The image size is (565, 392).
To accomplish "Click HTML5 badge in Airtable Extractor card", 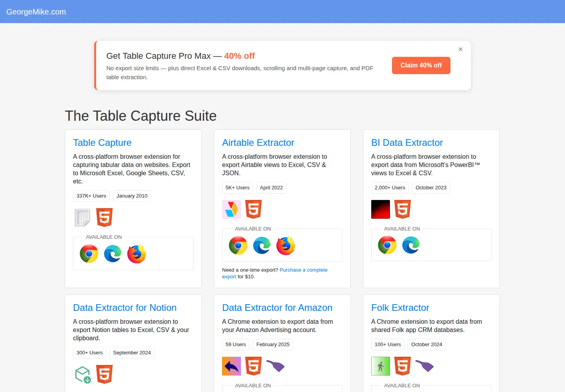I will [x=253, y=209].
